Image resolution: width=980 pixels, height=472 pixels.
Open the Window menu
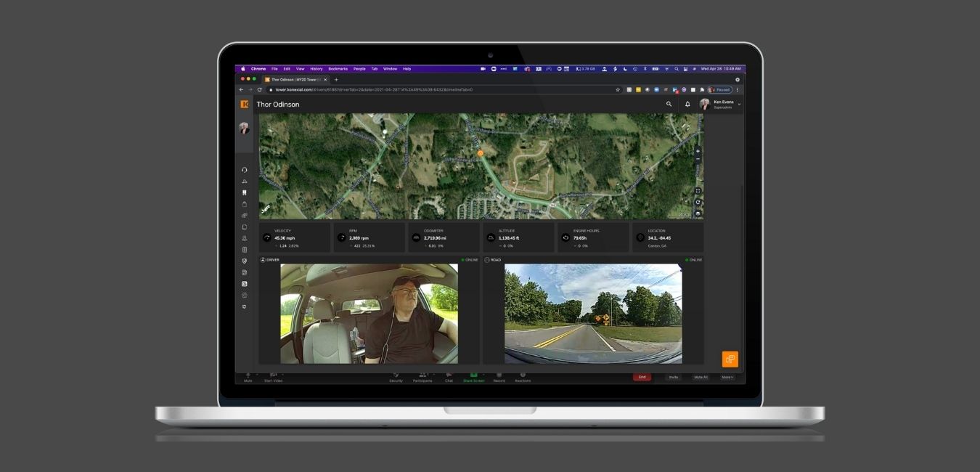pyautogui.click(x=390, y=69)
